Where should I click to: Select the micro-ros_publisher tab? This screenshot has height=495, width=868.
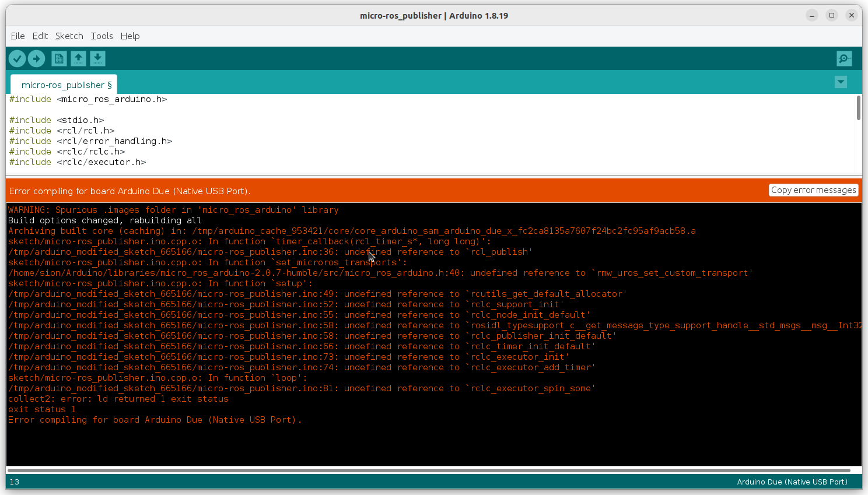[64, 85]
